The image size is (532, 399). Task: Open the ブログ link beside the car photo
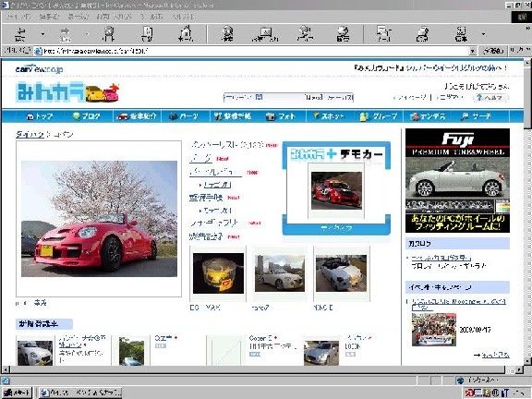tap(200, 158)
